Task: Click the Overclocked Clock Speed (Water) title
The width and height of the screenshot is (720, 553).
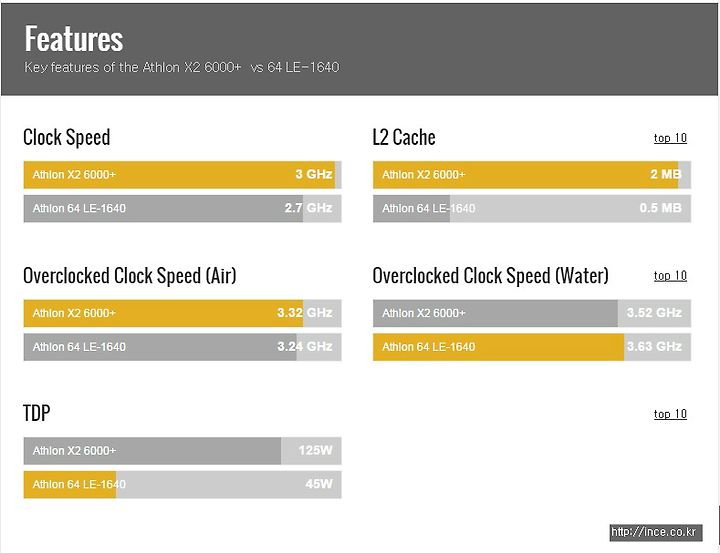Action: [x=490, y=276]
